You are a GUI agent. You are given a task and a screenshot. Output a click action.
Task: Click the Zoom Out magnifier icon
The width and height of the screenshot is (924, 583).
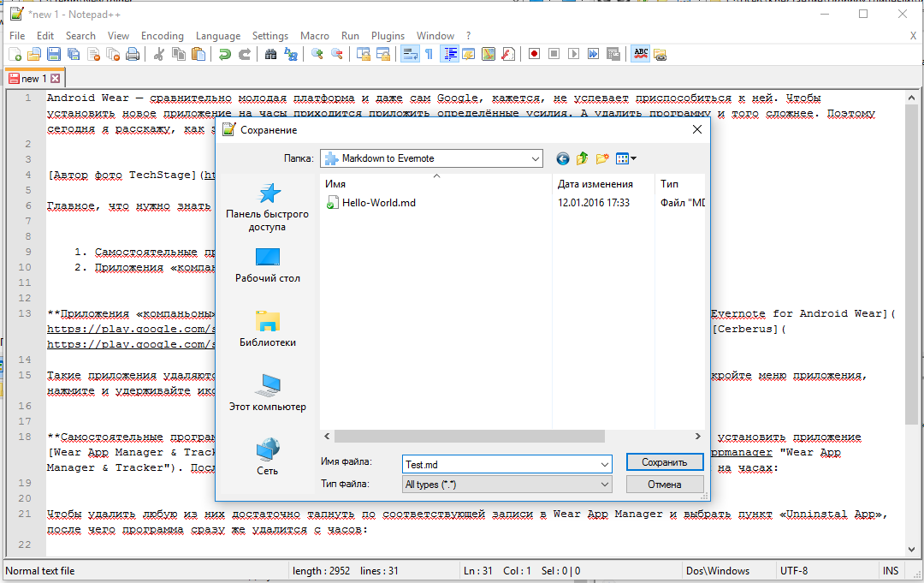(x=336, y=54)
